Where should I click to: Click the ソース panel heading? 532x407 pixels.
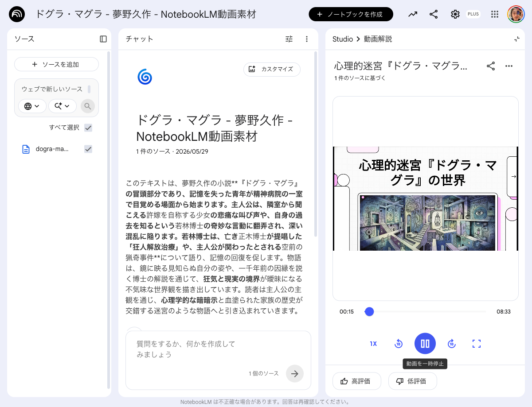24,39
